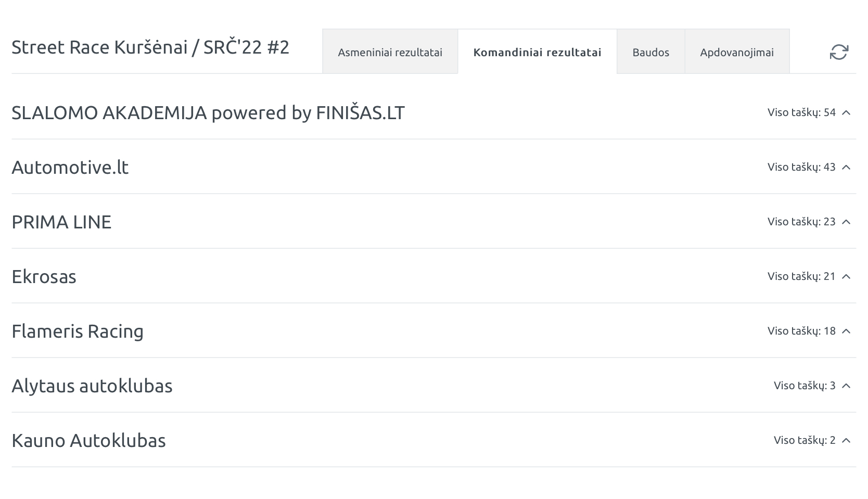Open Flameris Racing team heading

78,331
